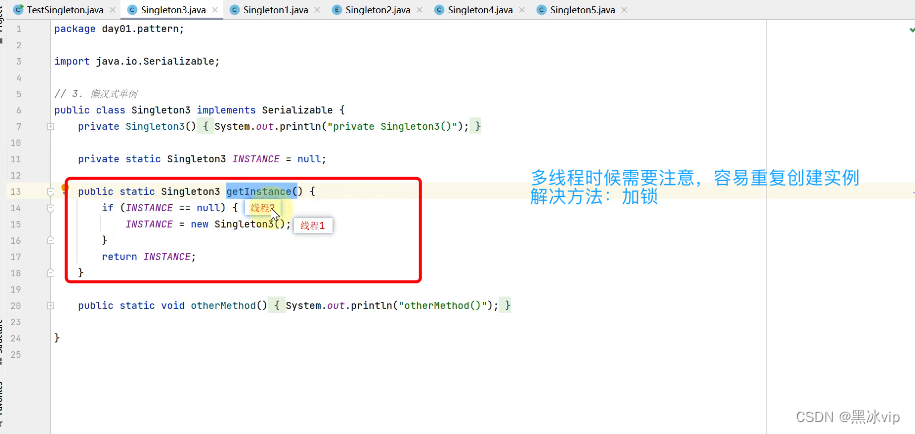The image size is (915, 434).
Task: Click the fold end marker on line 18
Action: coord(51,272)
